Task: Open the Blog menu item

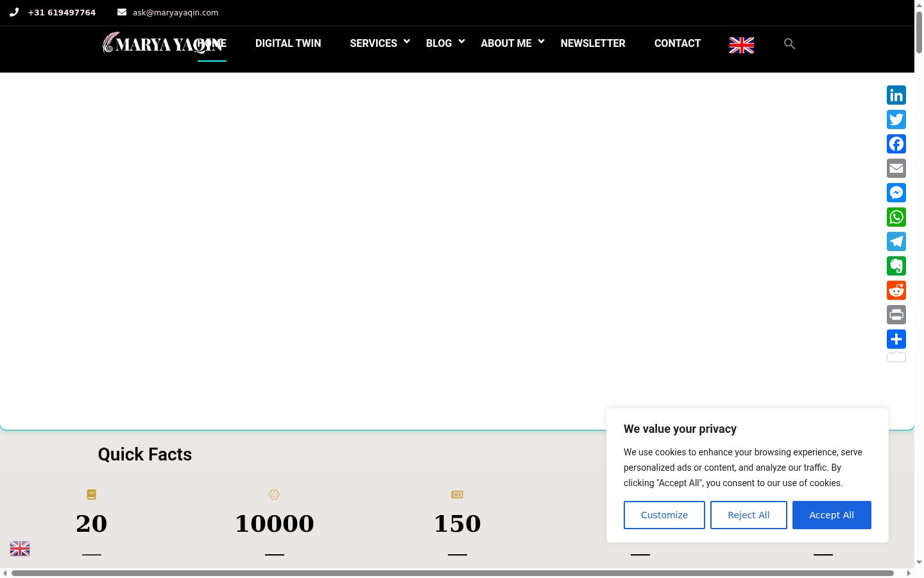Action: click(x=439, y=43)
